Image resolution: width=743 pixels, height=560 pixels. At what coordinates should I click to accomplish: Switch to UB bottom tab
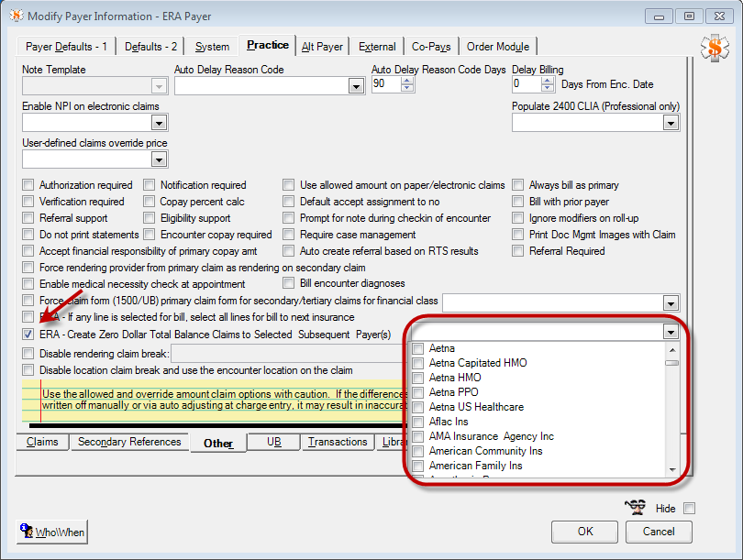tap(274, 442)
